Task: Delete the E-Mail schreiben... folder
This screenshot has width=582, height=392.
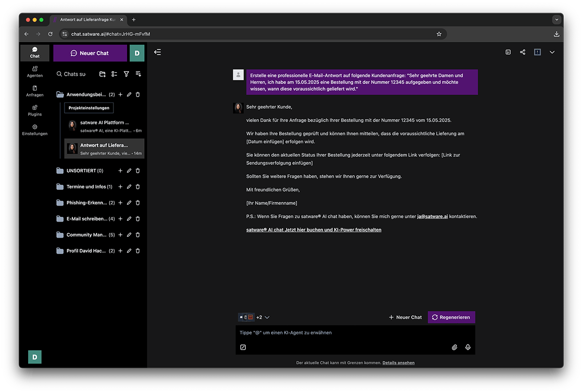Action: click(138, 219)
